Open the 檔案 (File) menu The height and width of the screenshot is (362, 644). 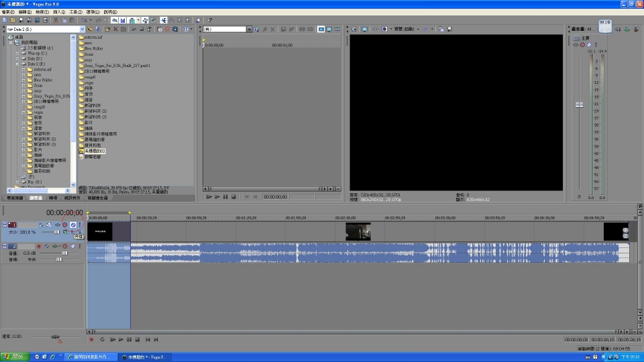point(7,12)
